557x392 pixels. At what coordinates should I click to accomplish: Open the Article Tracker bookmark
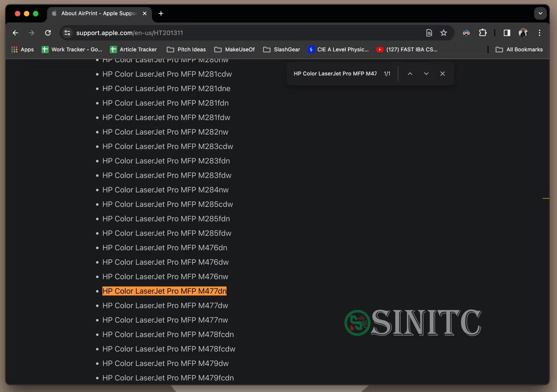[134, 49]
